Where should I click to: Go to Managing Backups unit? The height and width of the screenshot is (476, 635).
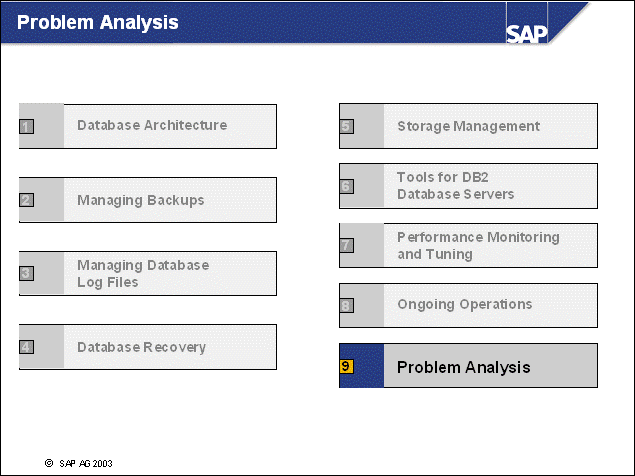click(x=140, y=200)
